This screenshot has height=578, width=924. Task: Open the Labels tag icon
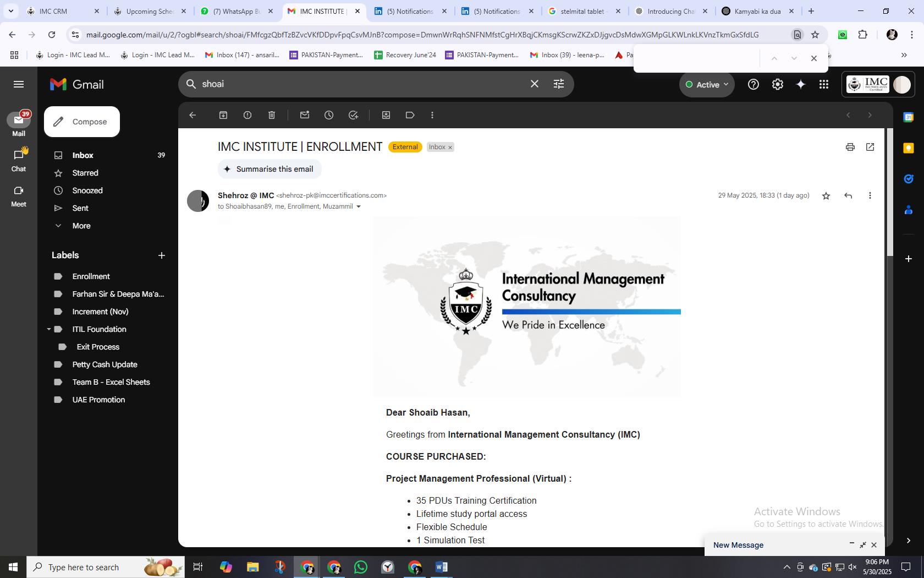[x=410, y=115]
